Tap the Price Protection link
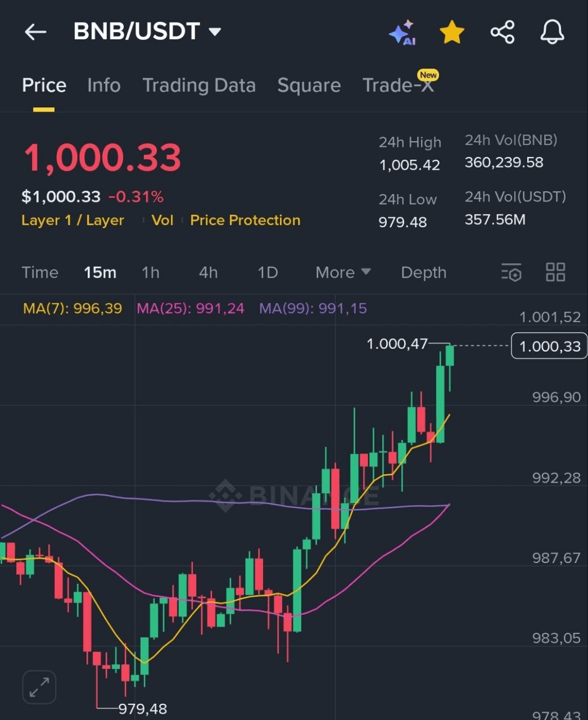Screen dimensions: 588x720 (245, 220)
